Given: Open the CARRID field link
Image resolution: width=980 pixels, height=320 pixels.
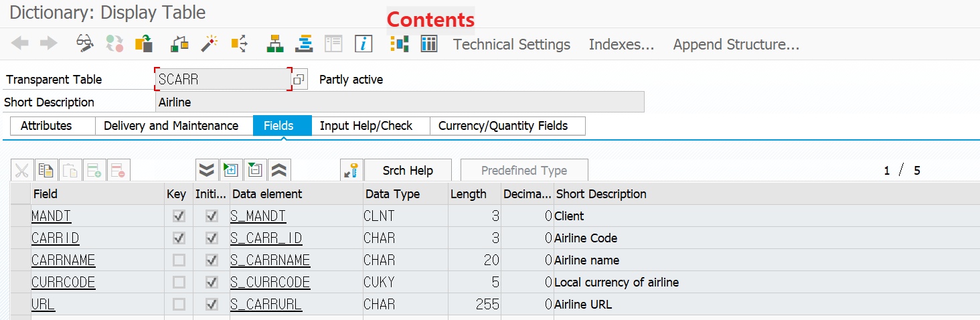Looking at the screenshot, I should 55,238.
